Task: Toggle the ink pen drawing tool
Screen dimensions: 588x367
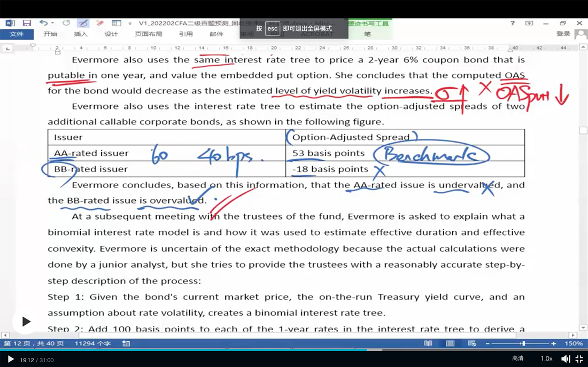Action: (x=83, y=24)
